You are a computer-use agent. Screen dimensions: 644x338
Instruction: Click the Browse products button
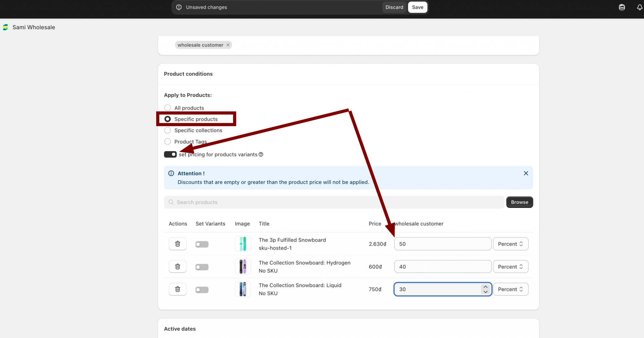pos(519,202)
